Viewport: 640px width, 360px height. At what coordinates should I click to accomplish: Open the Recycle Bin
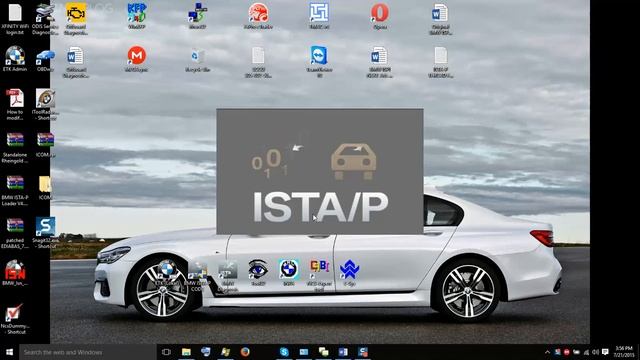(198, 60)
